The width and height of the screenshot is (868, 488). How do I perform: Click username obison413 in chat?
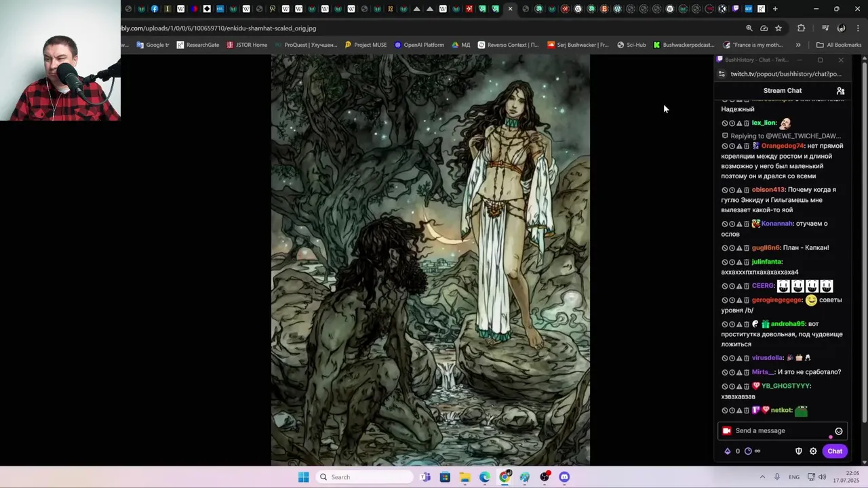tap(768, 190)
